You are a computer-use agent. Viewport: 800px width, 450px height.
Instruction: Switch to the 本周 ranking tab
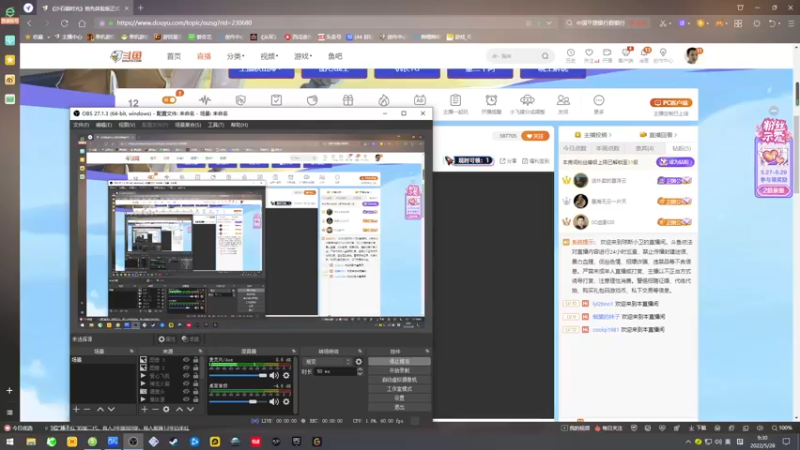[x=608, y=148]
